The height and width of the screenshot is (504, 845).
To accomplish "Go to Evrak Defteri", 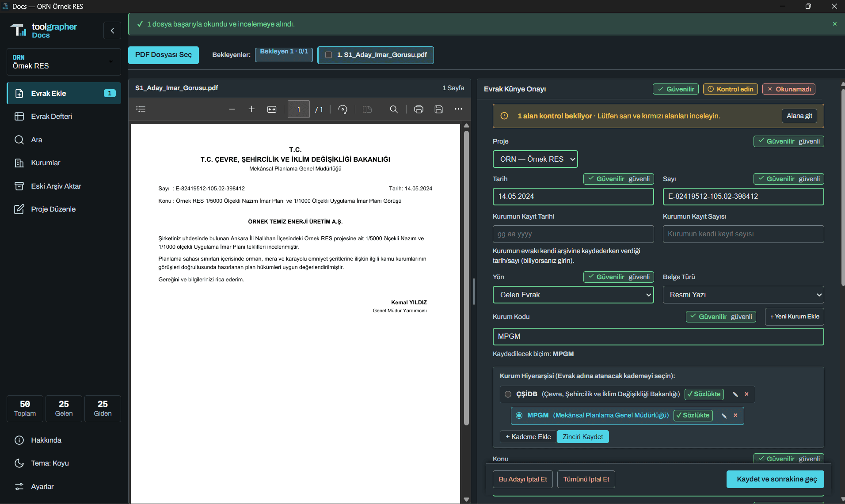I will (64, 116).
